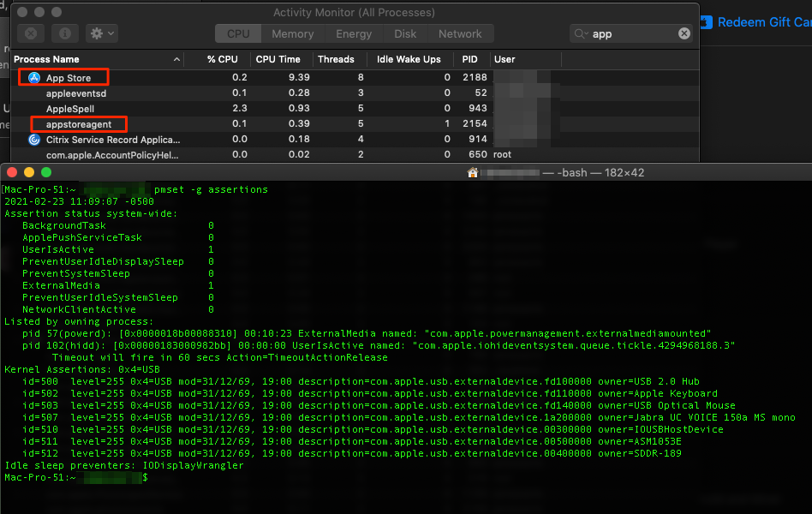Click the 'Kernel Assertions: 0x4=USB' line
This screenshot has height=514, width=812.
click(82, 369)
